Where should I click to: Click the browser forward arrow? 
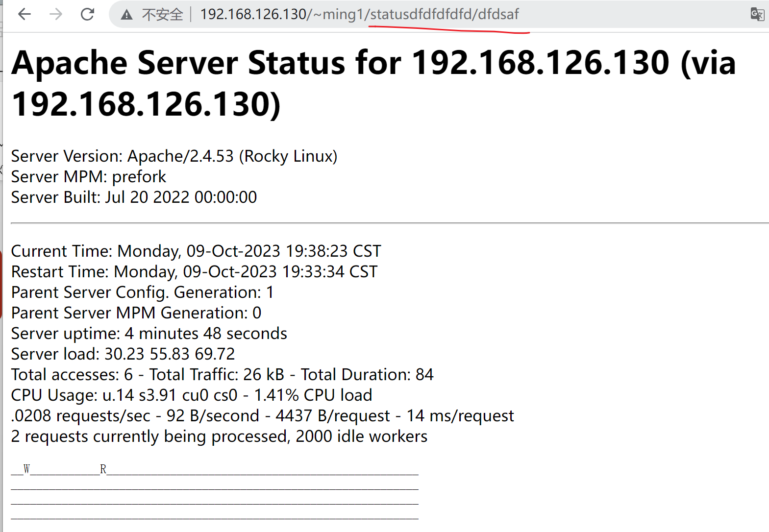pyautogui.click(x=56, y=15)
